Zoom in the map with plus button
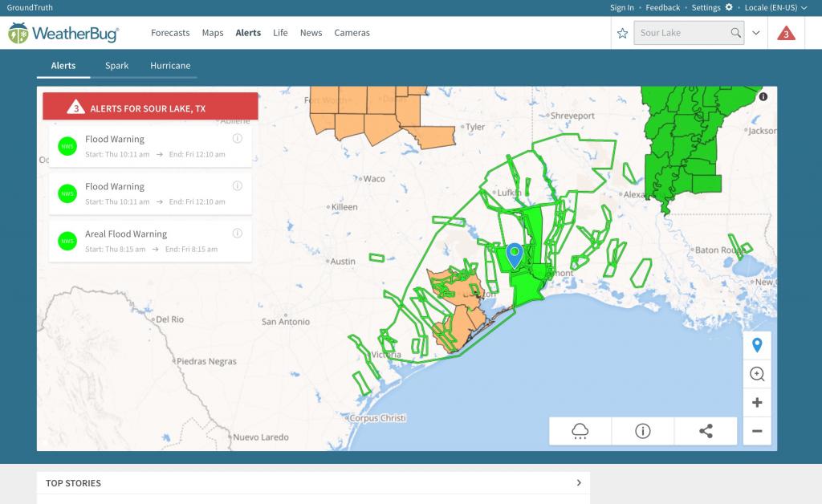822x504 pixels. 756,403
